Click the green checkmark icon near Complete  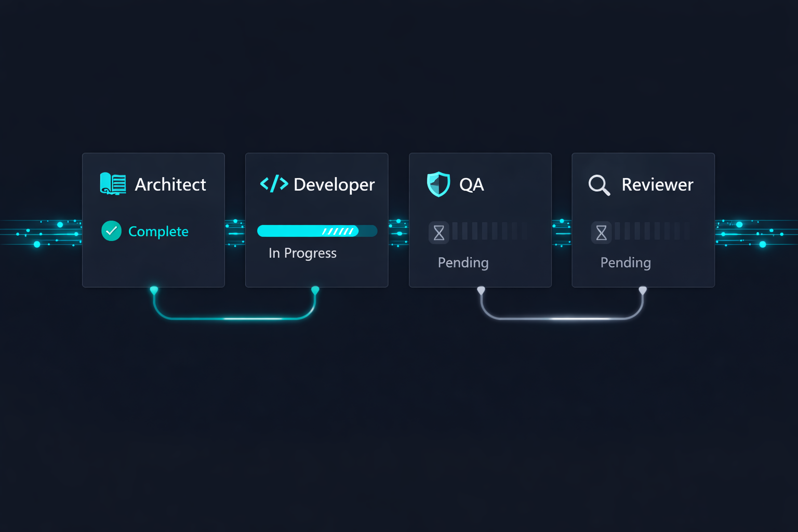111,231
